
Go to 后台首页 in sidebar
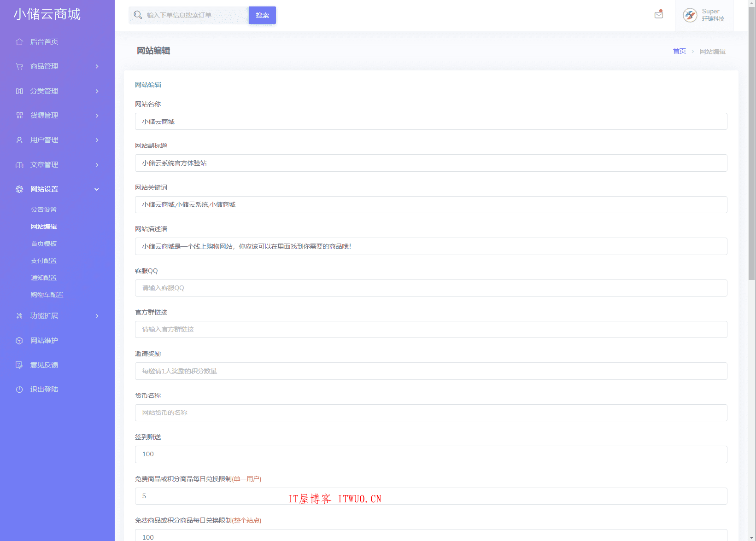pyautogui.click(x=44, y=42)
